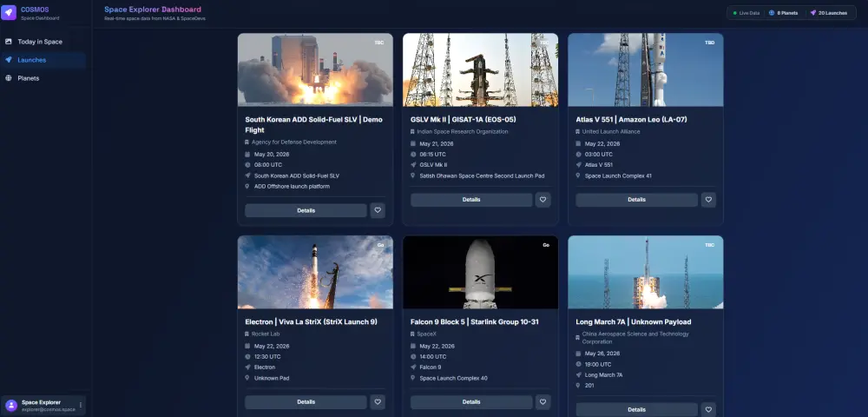The image size is (868, 417).
Task: Click the Falcon 9 fairing photo
Action: point(481,272)
